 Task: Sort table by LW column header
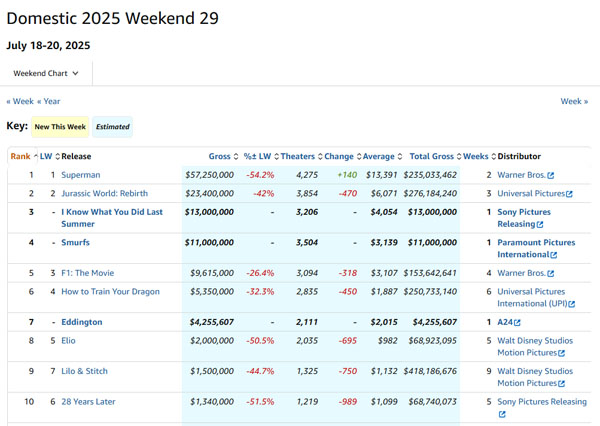click(50, 156)
